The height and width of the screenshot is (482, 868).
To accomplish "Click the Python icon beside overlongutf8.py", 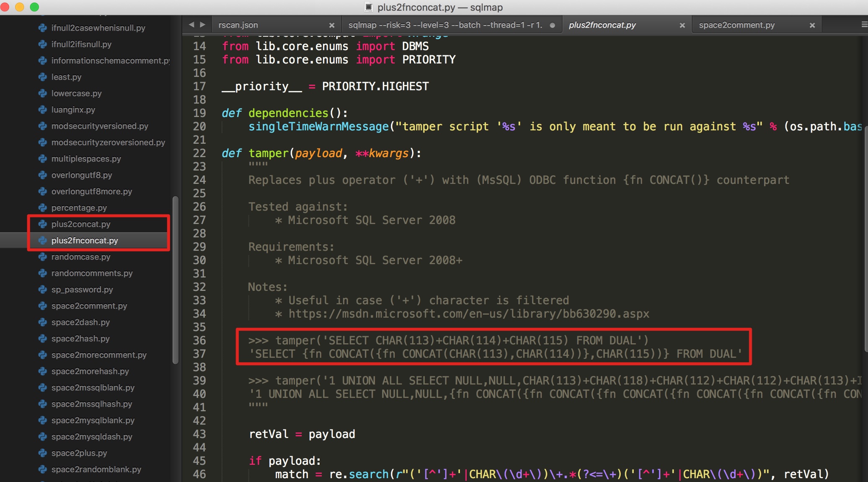I will tap(42, 175).
